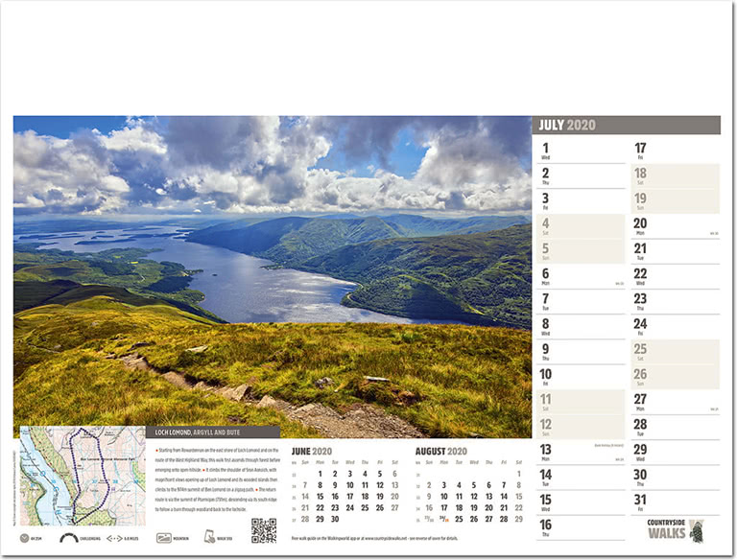Click 24 in the June 2020 mini calendar

(349, 508)
